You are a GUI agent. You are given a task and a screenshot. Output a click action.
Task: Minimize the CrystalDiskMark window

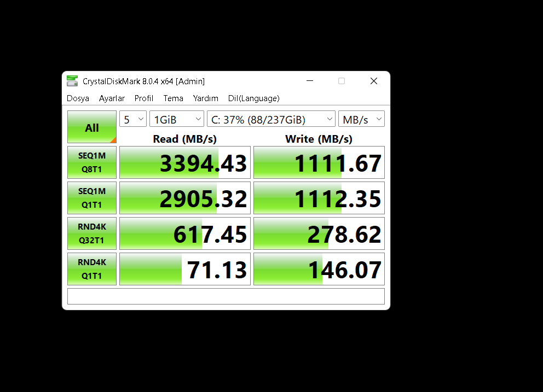pyautogui.click(x=310, y=81)
